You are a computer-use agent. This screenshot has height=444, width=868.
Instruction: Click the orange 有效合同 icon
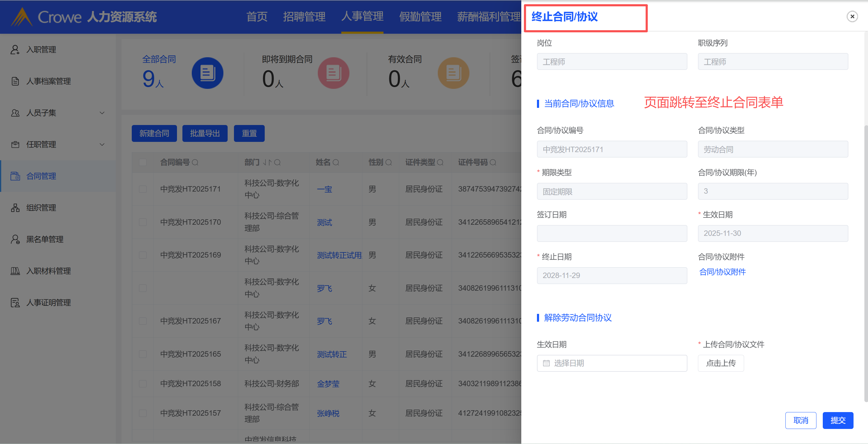click(x=453, y=73)
